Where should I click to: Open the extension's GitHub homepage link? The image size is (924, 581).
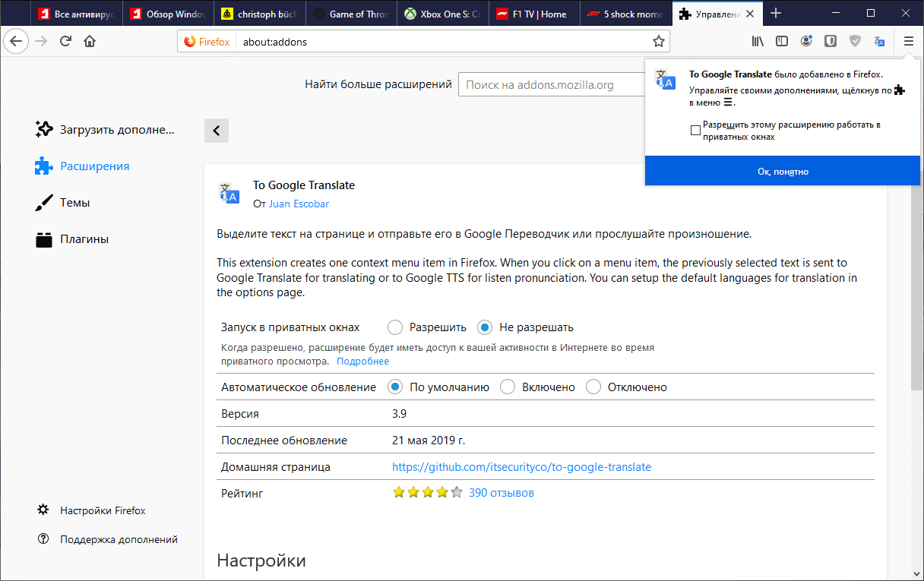point(522,466)
